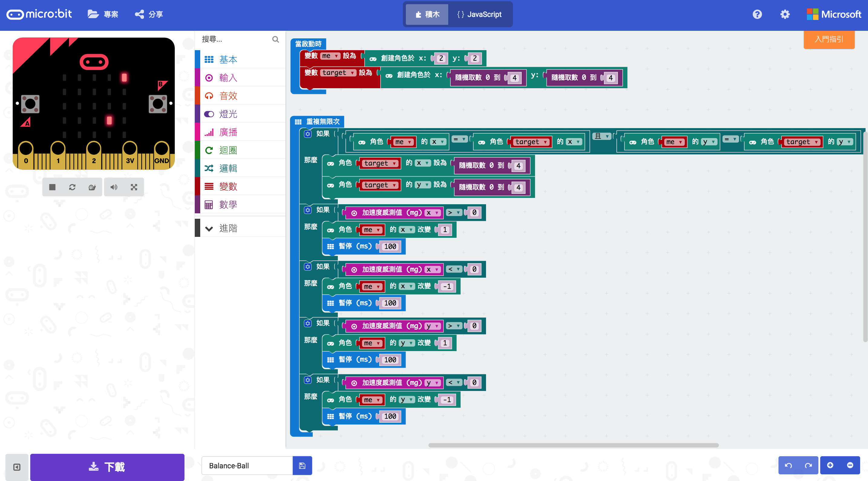
Task: Undo the last change
Action: click(788, 465)
